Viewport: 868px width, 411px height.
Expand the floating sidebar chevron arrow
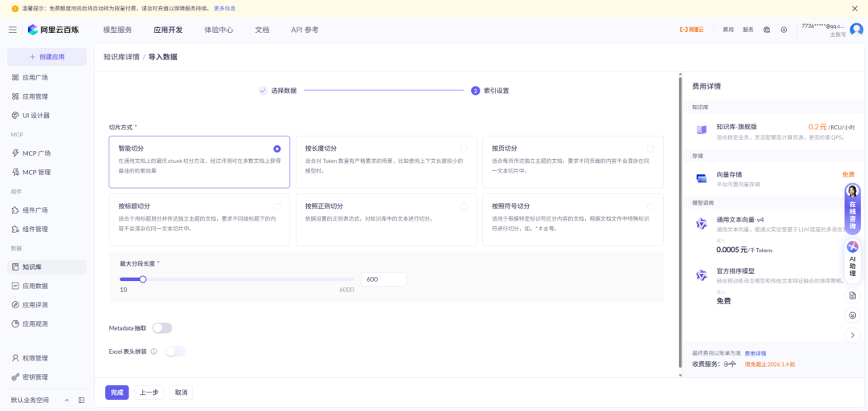click(853, 335)
